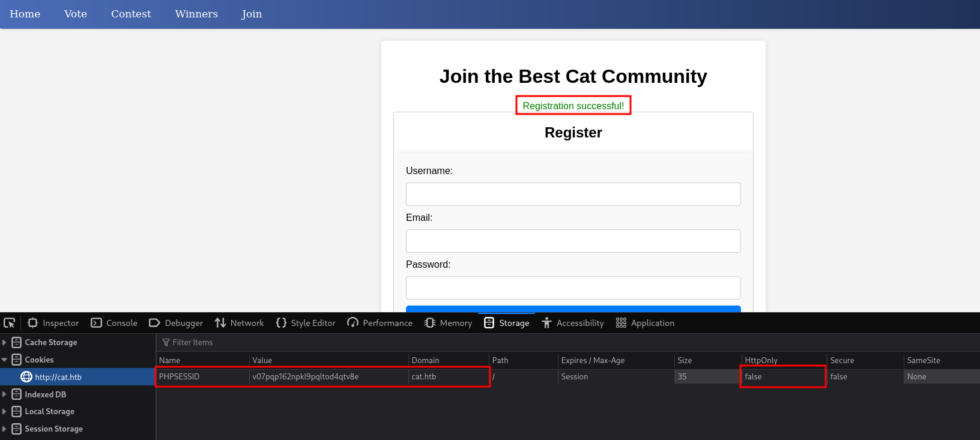Viewport: 980px width, 440px height.
Task: Go to the Winners page
Action: [x=196, y=14]
